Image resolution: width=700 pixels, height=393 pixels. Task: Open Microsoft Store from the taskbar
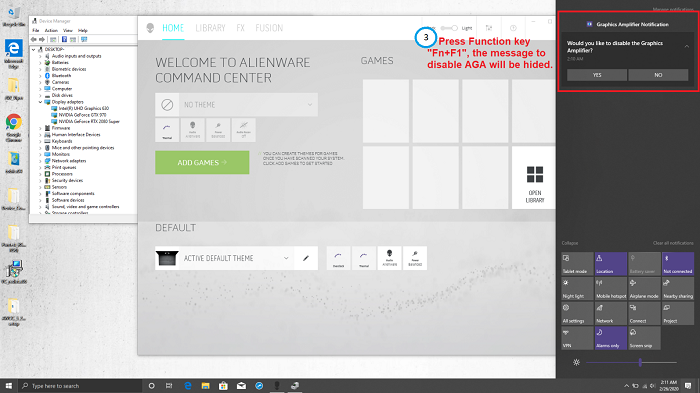223,386
